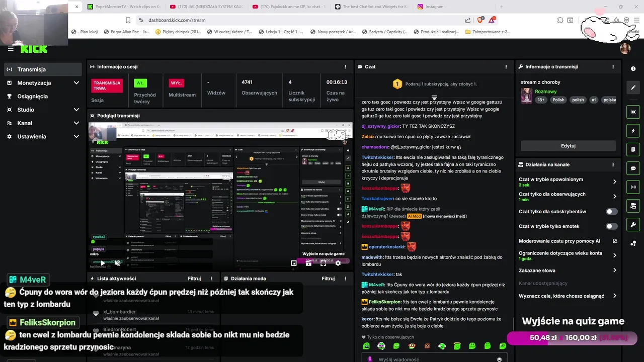This screenshot has width=644, height=362.
Task: Toggle the chat bubble panel icon in sidebar
Action: pos(633,168)
